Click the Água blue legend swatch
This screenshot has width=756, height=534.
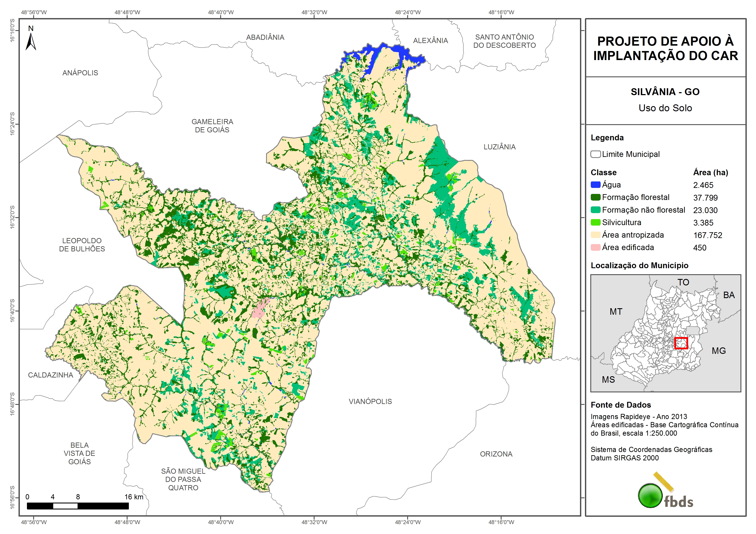pyautogui.click(x=595, y=185)
